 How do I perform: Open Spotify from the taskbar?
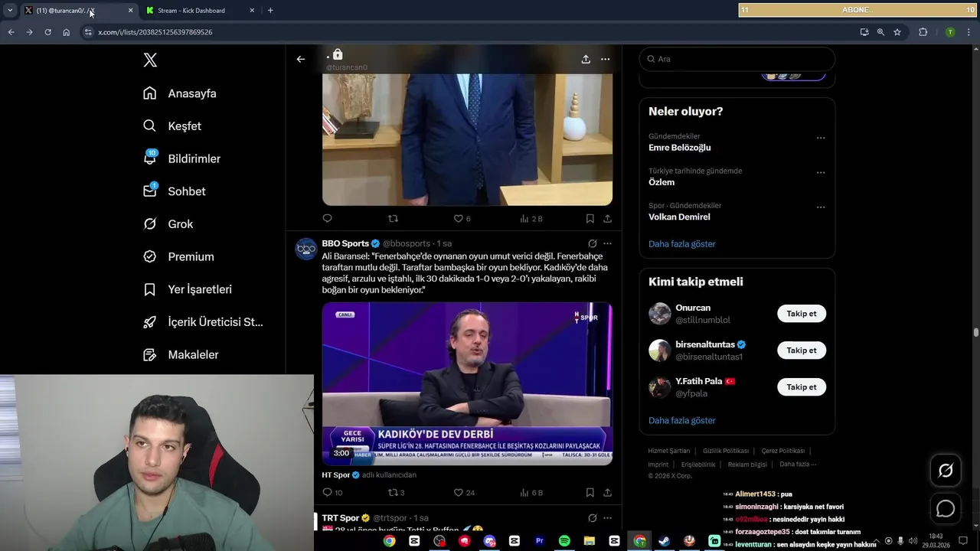pos(564,541)
